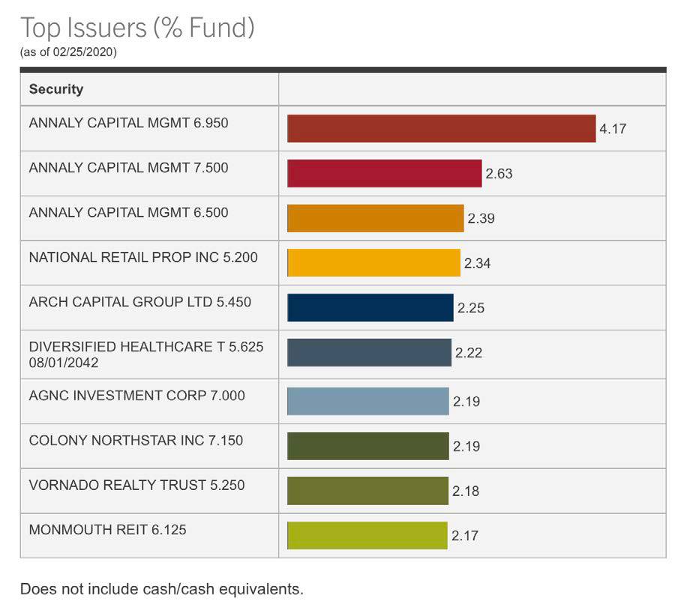Click the lime green Monmouth REIT bar
Viewport: 693px width, 616px height.
point(367,536)
